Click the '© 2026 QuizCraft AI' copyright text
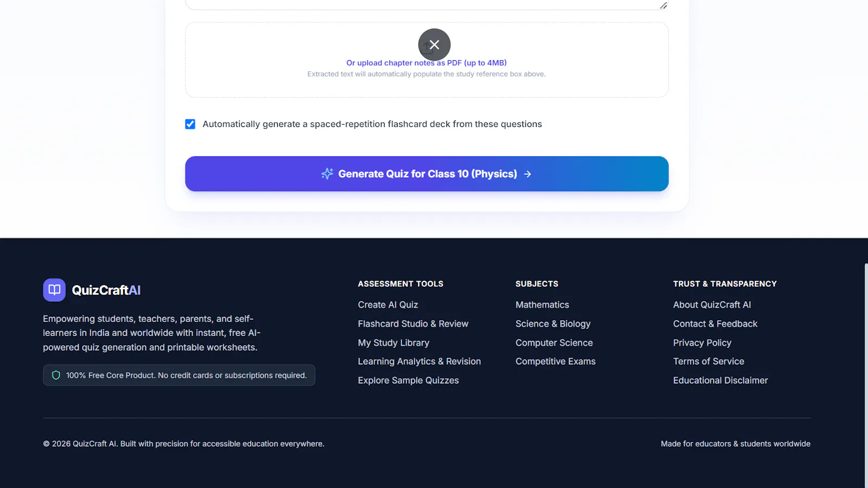Image resolution: width=868 pixels, height=488 pixels. coord(183,444)
